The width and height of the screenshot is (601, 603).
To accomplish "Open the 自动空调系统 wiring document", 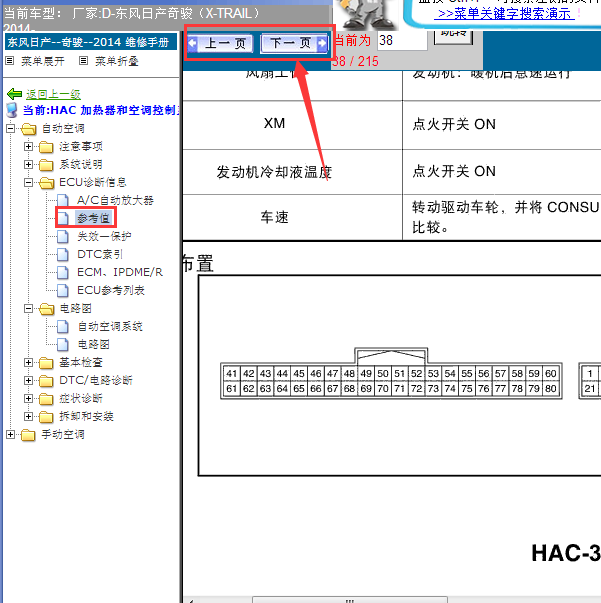I will [x=110, y=326].
